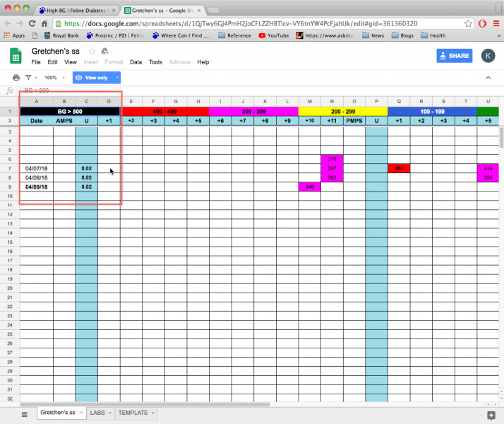The height and width of the screenshot is (424, 504).
Task: Collapse the menus with the up chevron
Action: pyautogui.click(x=488, y=78)
